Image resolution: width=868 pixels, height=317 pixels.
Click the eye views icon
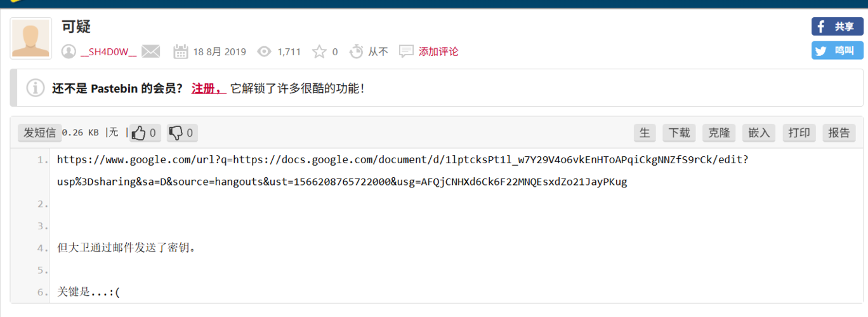click(264, 51)
